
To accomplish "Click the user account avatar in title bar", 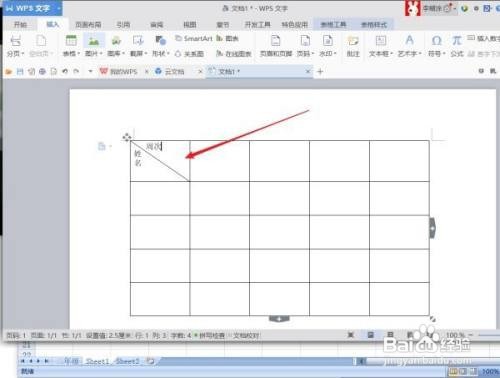I will pos(412,8).
